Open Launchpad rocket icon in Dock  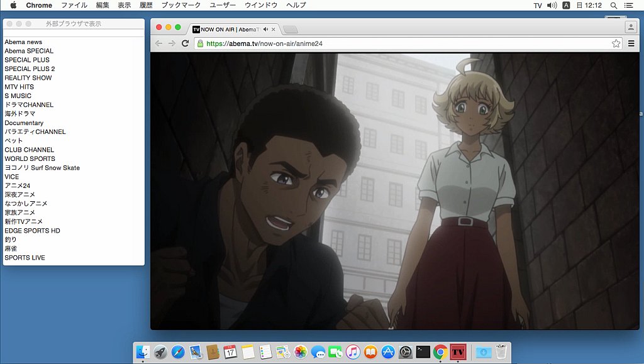[x=160, y=352]
